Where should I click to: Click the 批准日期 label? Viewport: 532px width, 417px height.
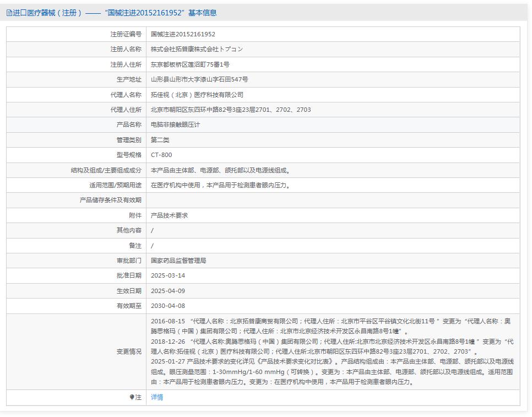pos(128,275)
